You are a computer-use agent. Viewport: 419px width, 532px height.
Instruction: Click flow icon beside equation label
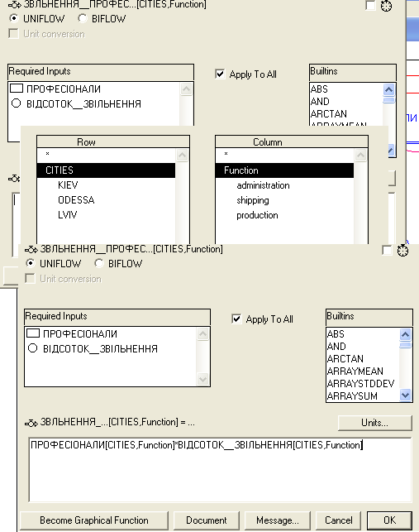click(31, 423)
